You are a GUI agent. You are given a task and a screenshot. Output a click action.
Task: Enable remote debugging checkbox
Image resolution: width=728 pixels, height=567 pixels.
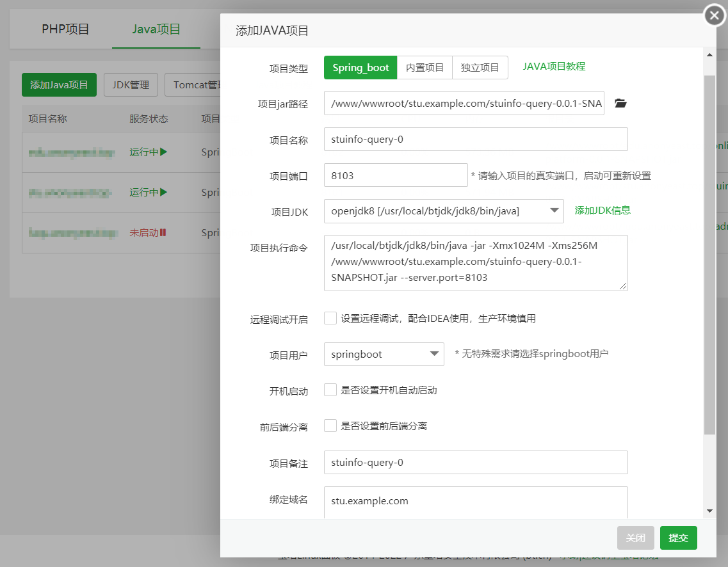coord(330,318)
